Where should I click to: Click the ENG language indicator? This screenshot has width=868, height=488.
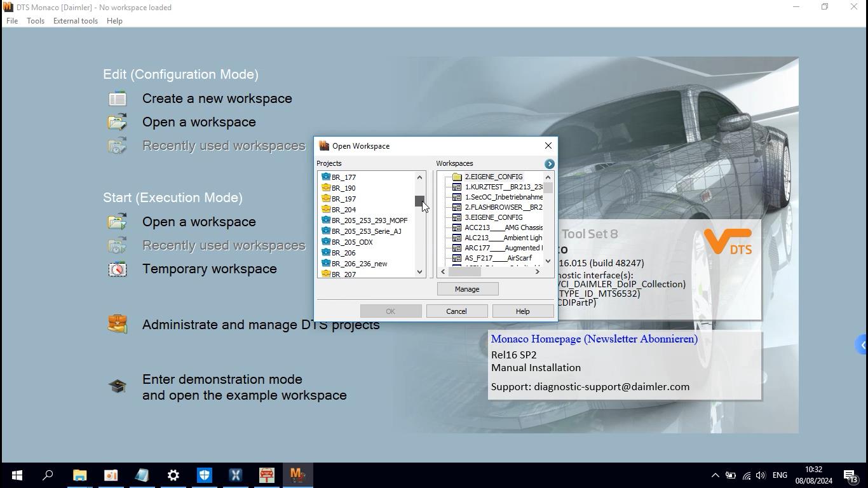[780, 475]
